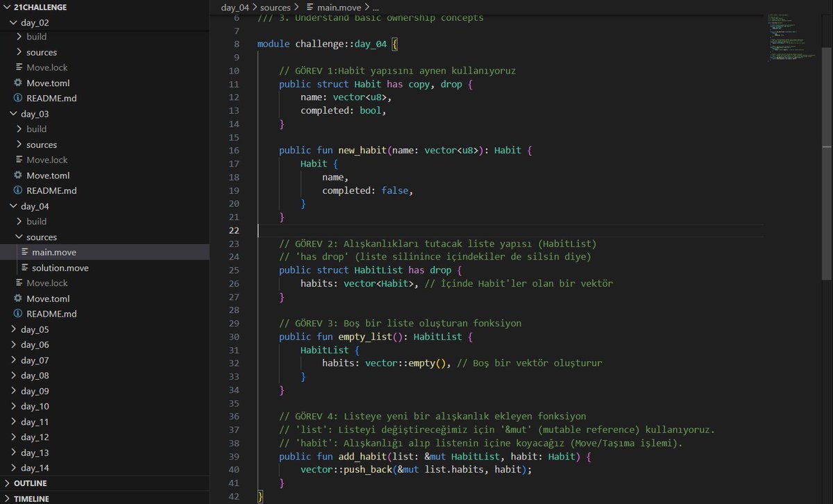Expand the sources folder under day_02
The width and height of the screenshot is (833, 504).
point(19,53)
